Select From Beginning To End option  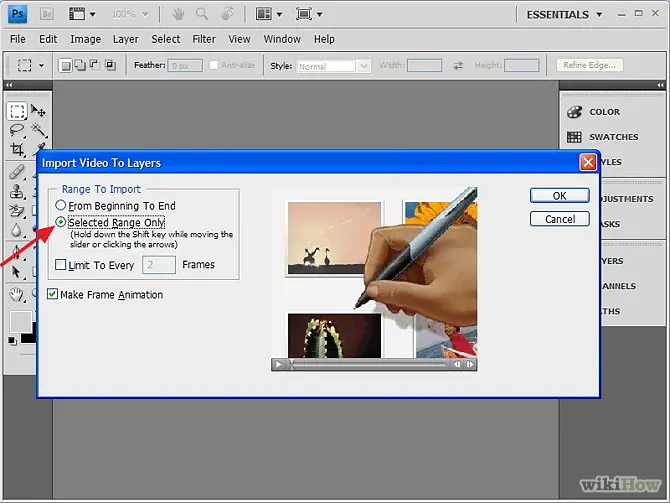click(61, 206)
